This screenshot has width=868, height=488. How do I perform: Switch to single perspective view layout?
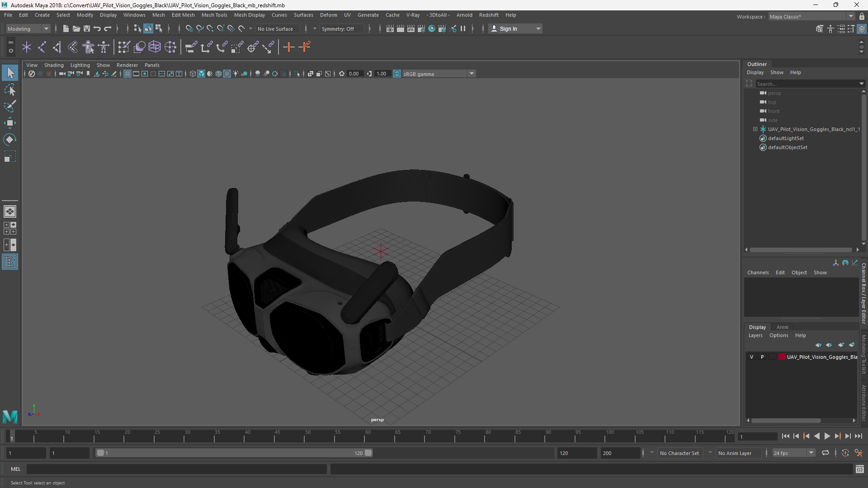pos(10,211)
